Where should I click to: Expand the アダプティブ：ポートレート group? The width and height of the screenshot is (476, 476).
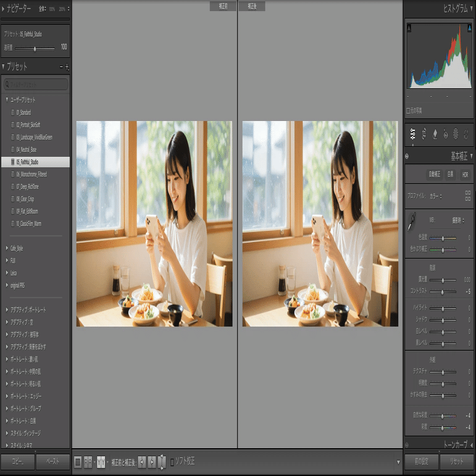point(7,310)
